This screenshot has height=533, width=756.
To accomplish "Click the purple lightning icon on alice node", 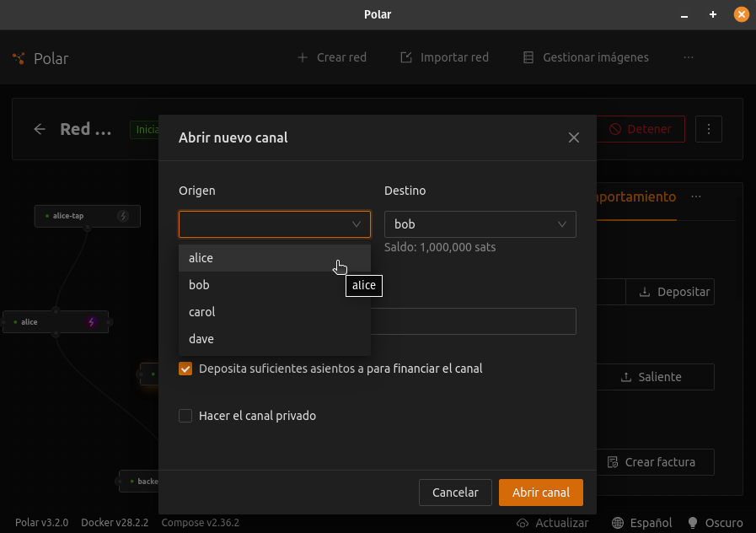I will tap(92, 322).
